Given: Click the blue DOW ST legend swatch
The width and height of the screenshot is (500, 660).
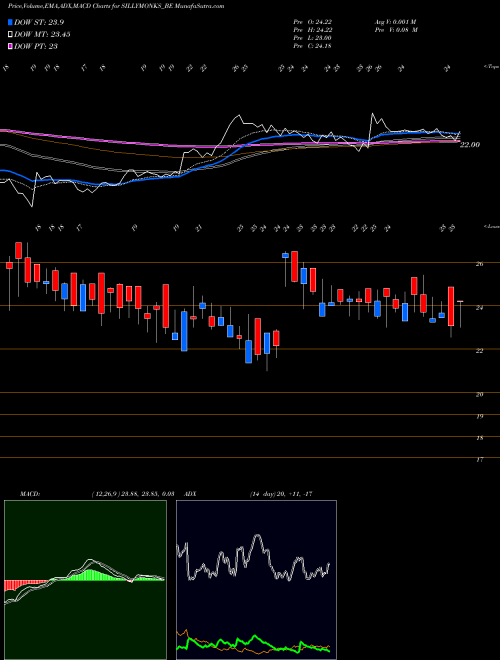Looking at the screenshot, I should pyautogui.click(x=10, y=22).
